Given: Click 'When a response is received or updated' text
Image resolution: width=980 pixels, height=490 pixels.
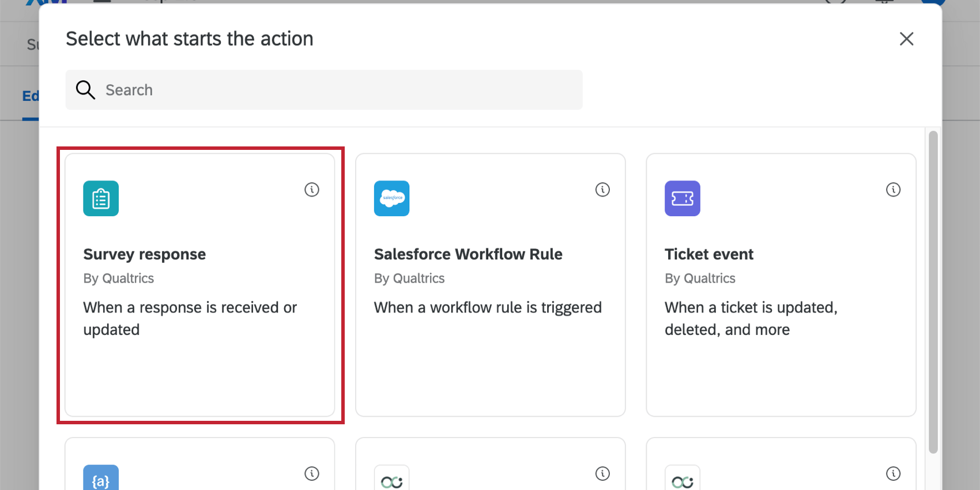Looking at the screenshot, I should (x=190, y=319).
